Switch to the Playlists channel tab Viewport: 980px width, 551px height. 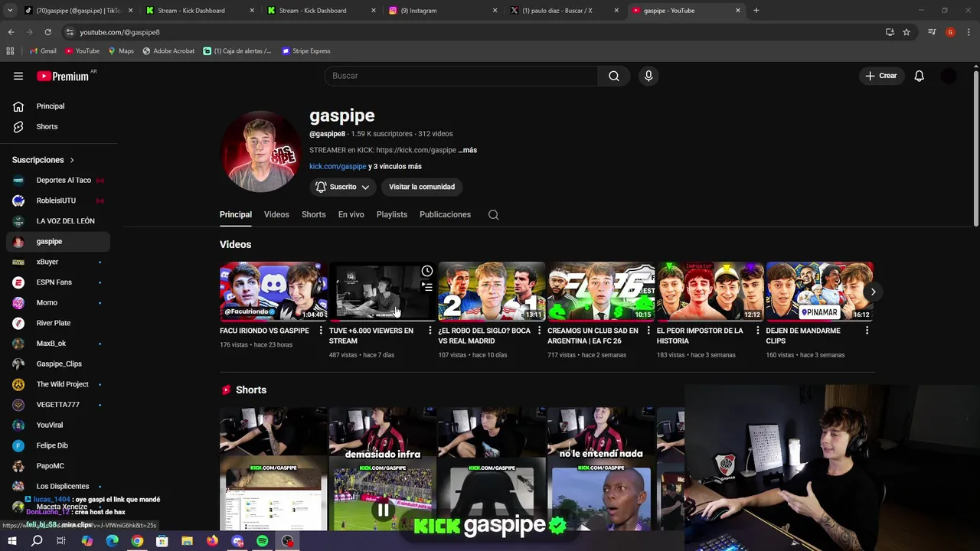[x=392, y=215]
